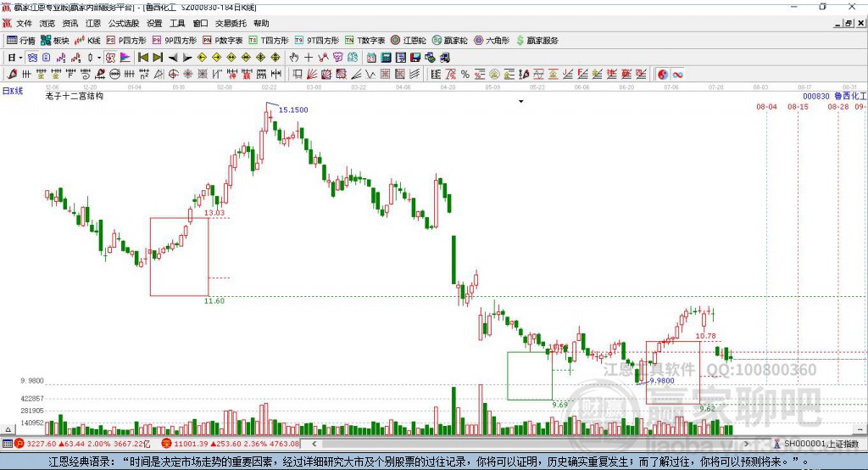The image size is (868, 470).
Task: Click the horizontal scrollbar left arrow
Action: pos(314,444)
